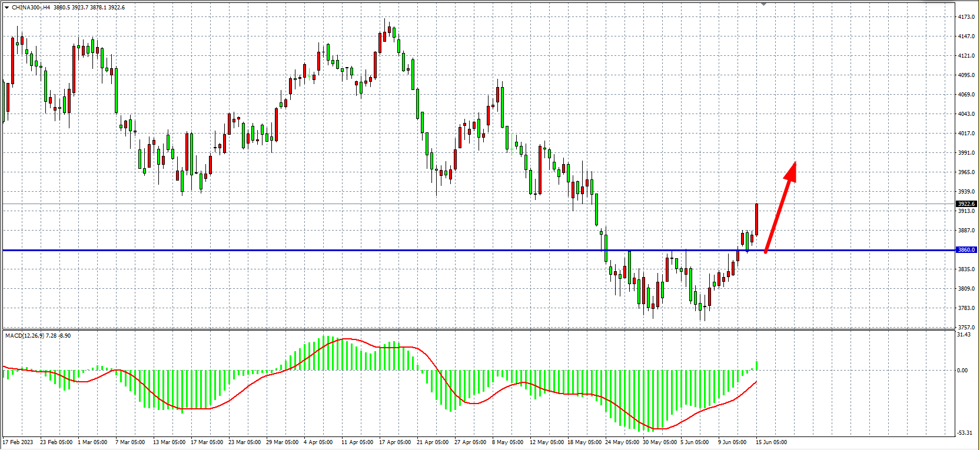Click the 15 Jun 05:00 time label
Screen dimensions: 980x450
771,442
